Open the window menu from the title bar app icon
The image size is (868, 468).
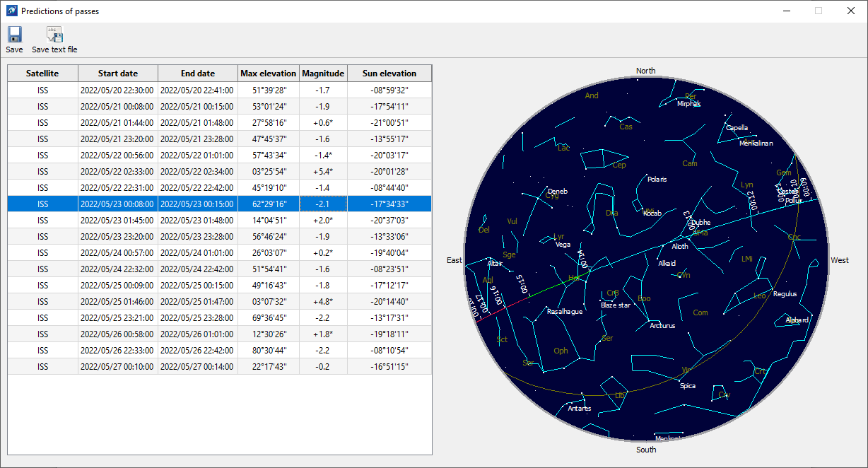coord(11,11)
